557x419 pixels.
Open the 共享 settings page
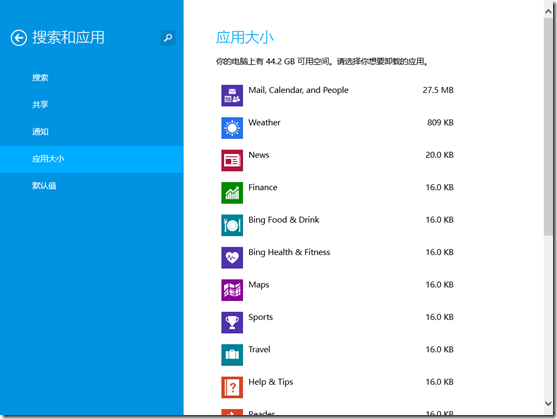[92, 105]
